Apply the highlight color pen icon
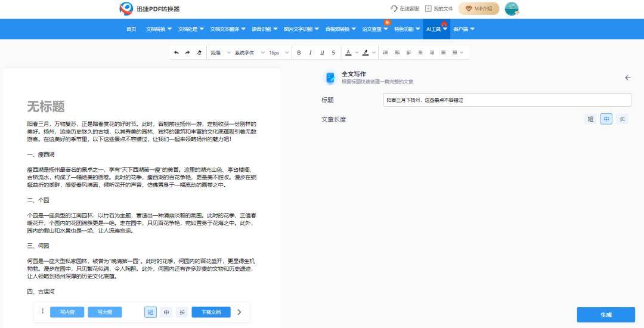Image resolution: width=644 pixels, height=328 pixels. coord(366,52)
